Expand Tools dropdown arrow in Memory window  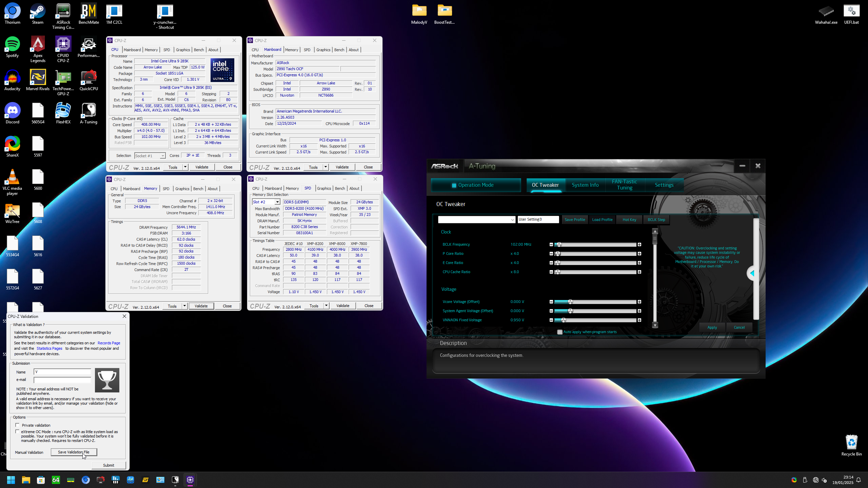pos(184,306)
